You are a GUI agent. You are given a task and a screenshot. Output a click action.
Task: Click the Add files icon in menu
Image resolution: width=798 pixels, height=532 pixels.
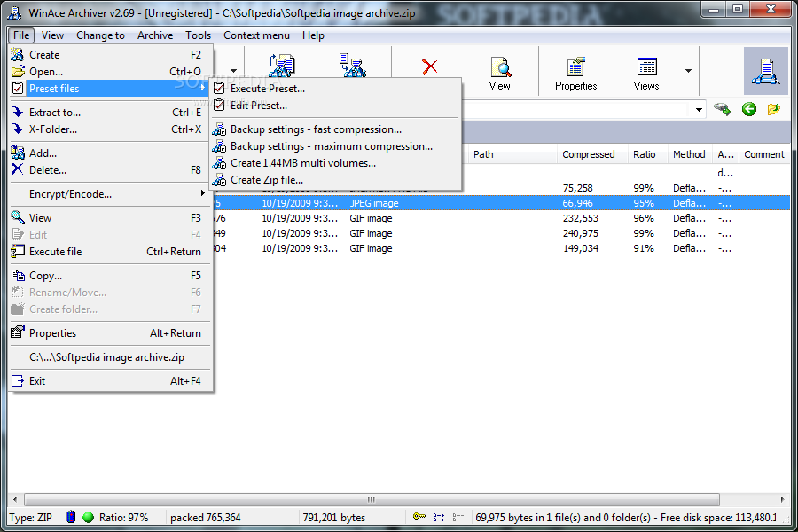tap(18, 153)
